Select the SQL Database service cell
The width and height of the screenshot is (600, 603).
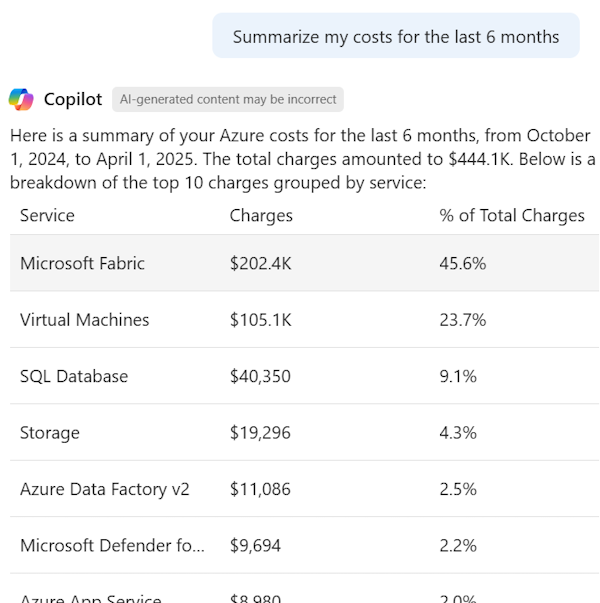click(74, 376)
